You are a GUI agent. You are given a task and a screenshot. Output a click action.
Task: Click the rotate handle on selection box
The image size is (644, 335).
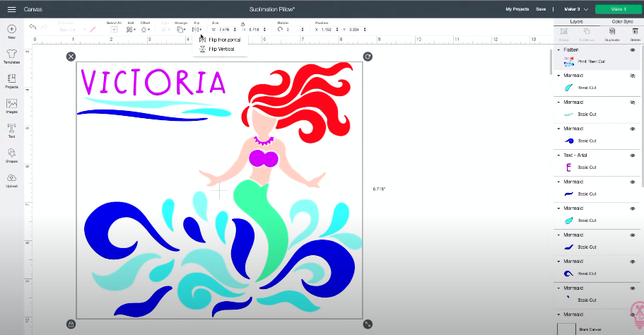pos(368,57)
